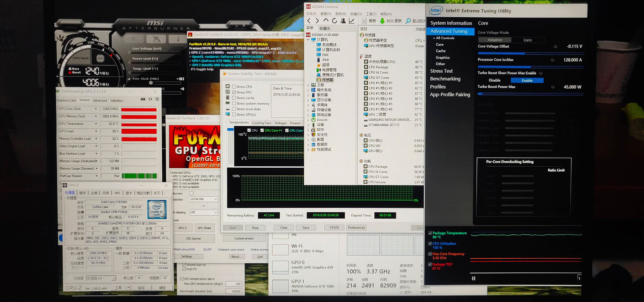Viewport: 644px width, 302px height.
Task: Click Stop in System Stability Test
Action: tap(255, 228)
